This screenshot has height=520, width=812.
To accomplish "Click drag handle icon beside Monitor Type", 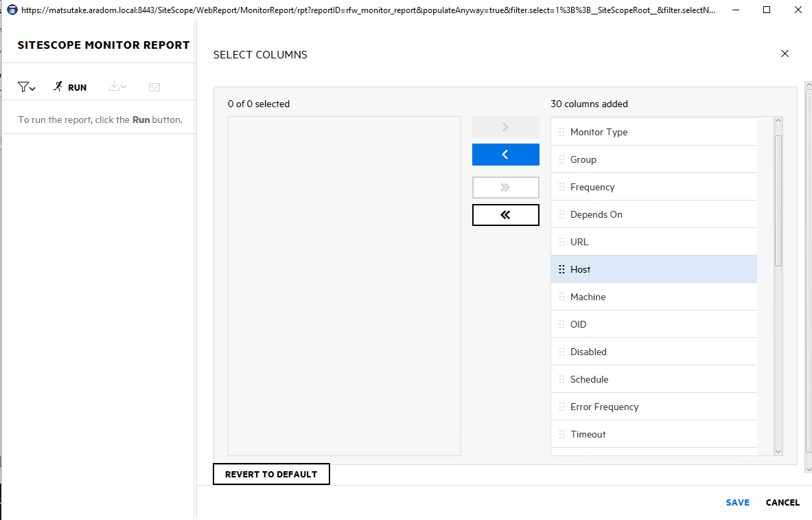I will click(561, 132).
